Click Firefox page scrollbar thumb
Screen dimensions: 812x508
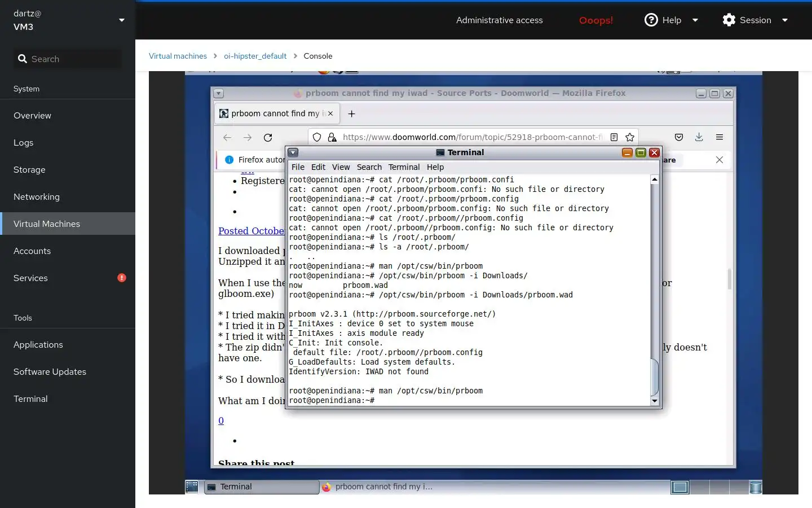(730, 279)
